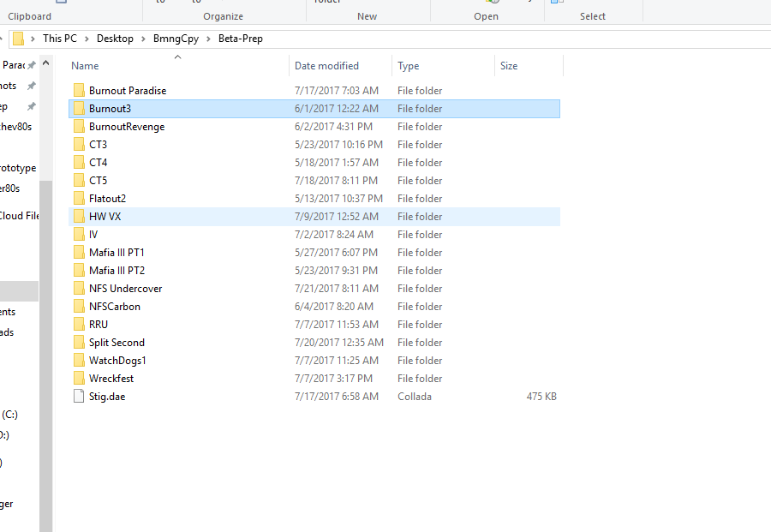The height and width of the screenshot is (532, 771).
Task: Click the Wreckfest folder icon
Action: [79, 379]
